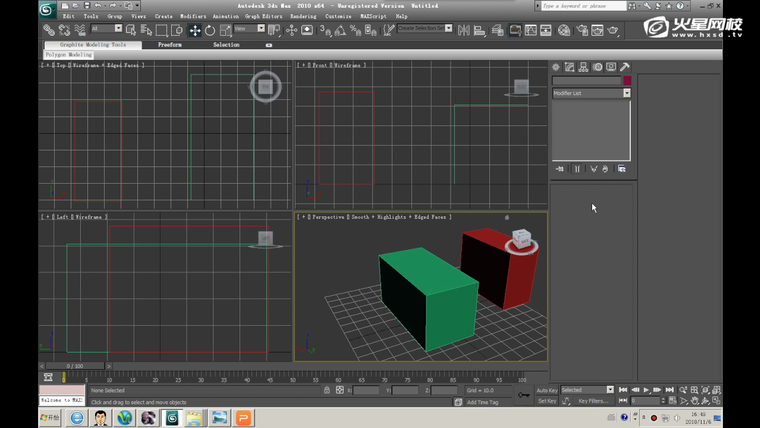The height and width of the screenshot is (428, 760).
Task: Switch to the Freeform ribbon tab
Action: click(170, 45)
